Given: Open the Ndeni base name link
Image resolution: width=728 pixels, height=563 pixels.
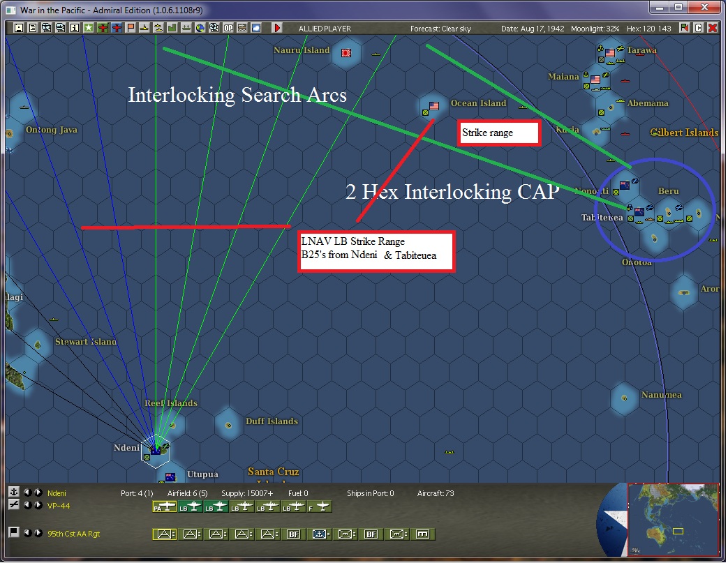Looking at the screenshot, I should coord(57,493).
